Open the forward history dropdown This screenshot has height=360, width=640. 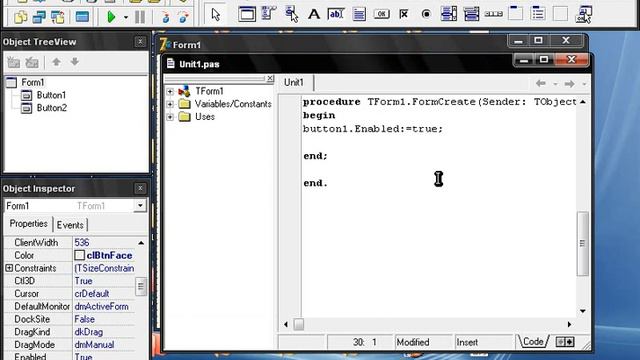coord(584,84)
